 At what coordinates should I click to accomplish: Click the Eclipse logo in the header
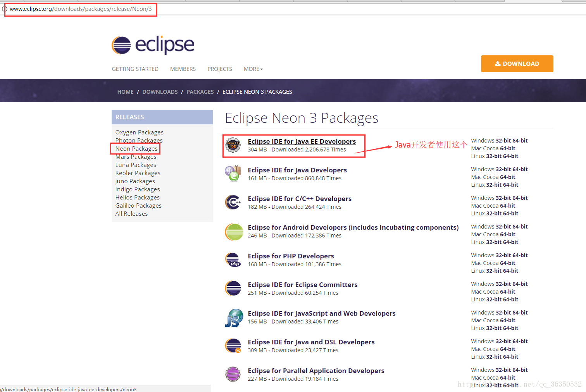153,45
